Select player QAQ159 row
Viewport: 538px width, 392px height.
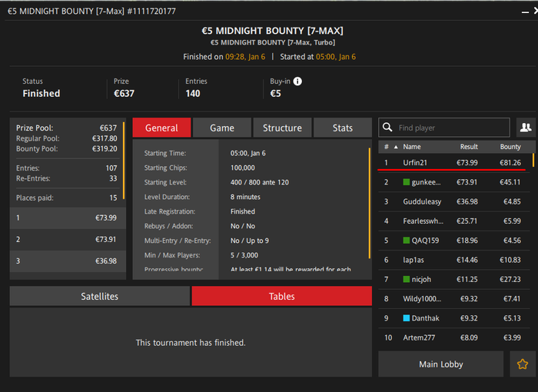click(x=454, y=241)
